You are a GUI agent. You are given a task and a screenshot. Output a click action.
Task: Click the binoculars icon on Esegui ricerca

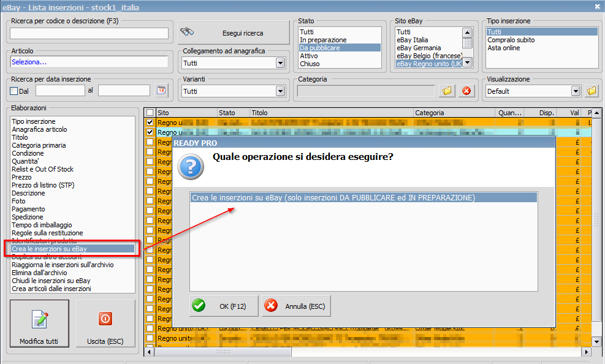pos(187,32)
